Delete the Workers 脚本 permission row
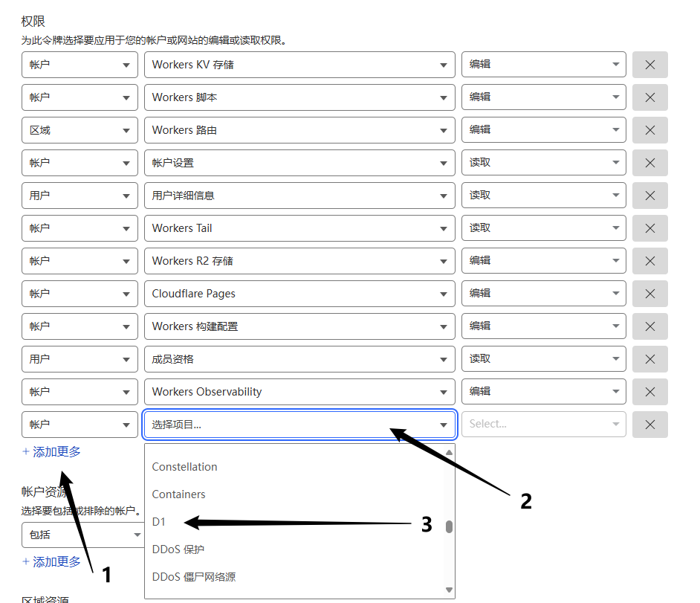This screenshot has width=700, height=603. click(x=649, y=97)
